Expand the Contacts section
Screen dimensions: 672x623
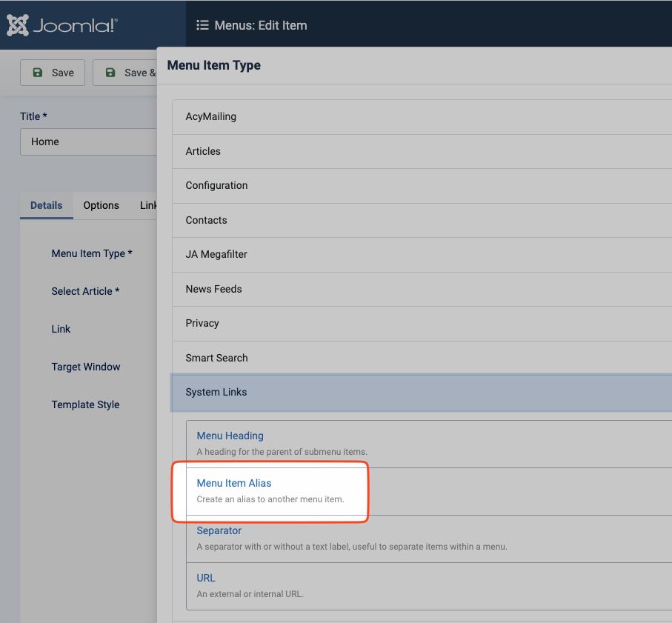click(x=206, y=220)
